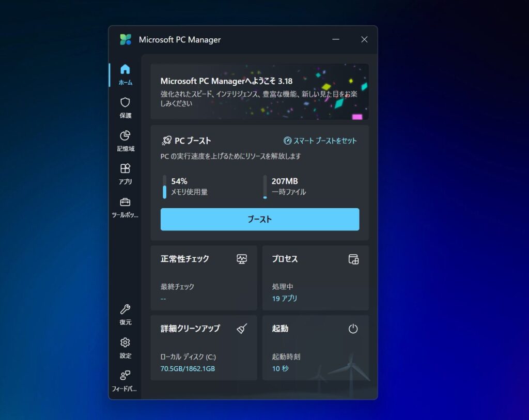Image resolution: width=529 pixels, height=420 pixels.
Task: Open the Home (ホーム) sidebar icon
Action: (125, 70)
